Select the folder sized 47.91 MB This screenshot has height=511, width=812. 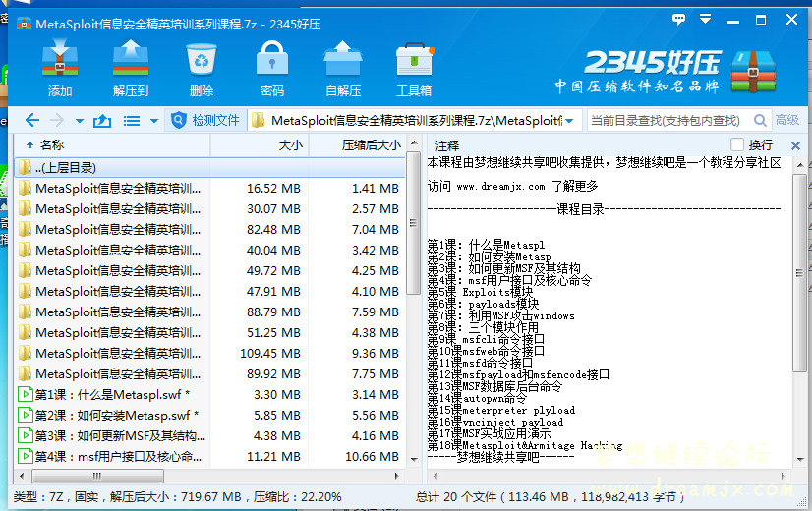tap(209, 292)
